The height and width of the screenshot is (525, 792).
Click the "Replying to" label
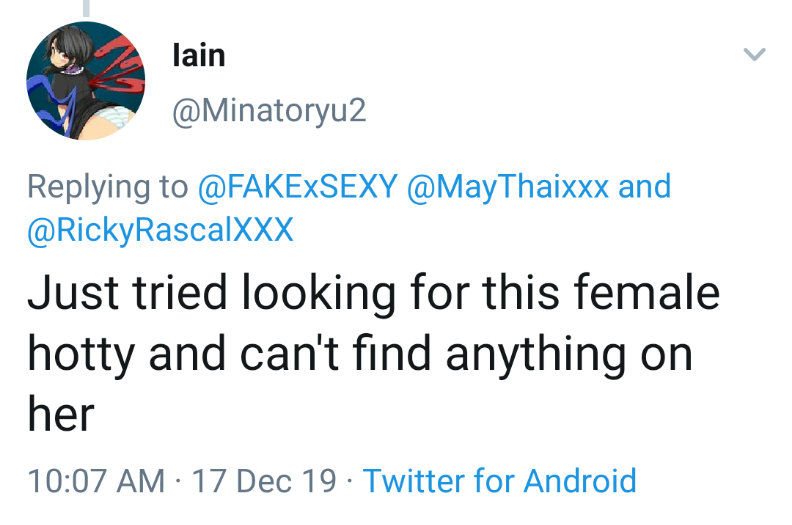click(107, 187)
